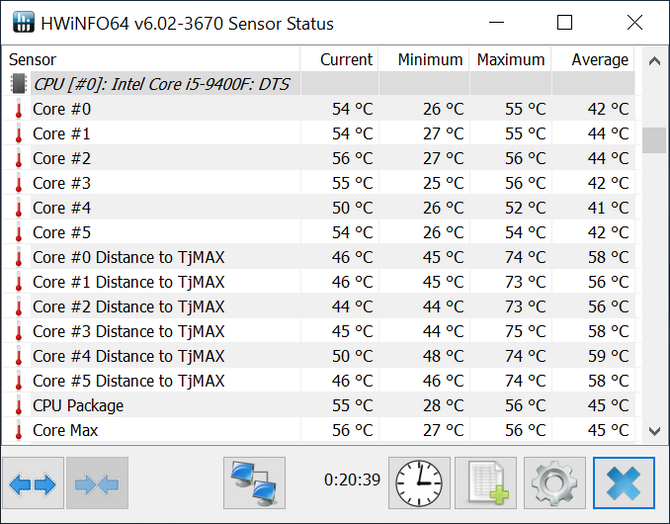The width and height of the screenshot is (670, 524).
Task: Click the Sensor column header
Action: 151,59
